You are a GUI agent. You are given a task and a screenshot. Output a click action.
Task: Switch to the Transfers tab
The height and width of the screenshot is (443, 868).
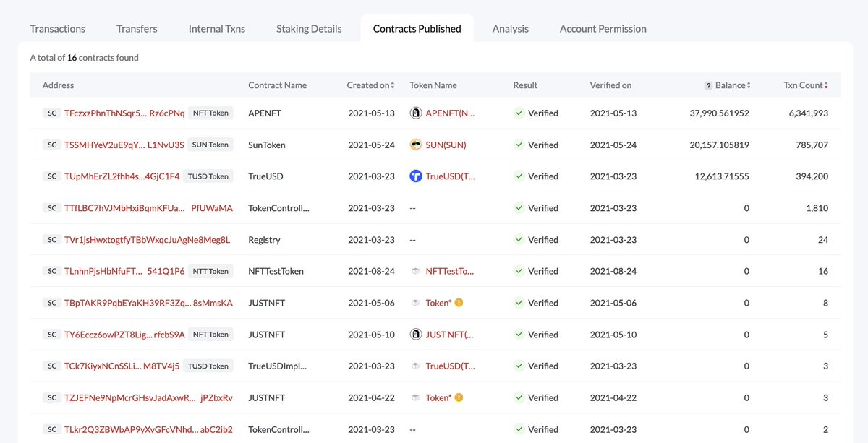137,29
